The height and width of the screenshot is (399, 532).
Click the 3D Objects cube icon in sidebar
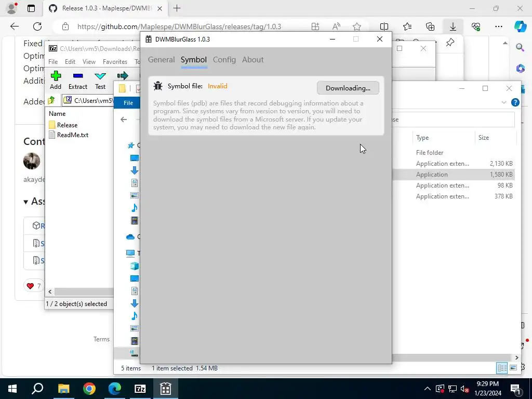[135, 266]
